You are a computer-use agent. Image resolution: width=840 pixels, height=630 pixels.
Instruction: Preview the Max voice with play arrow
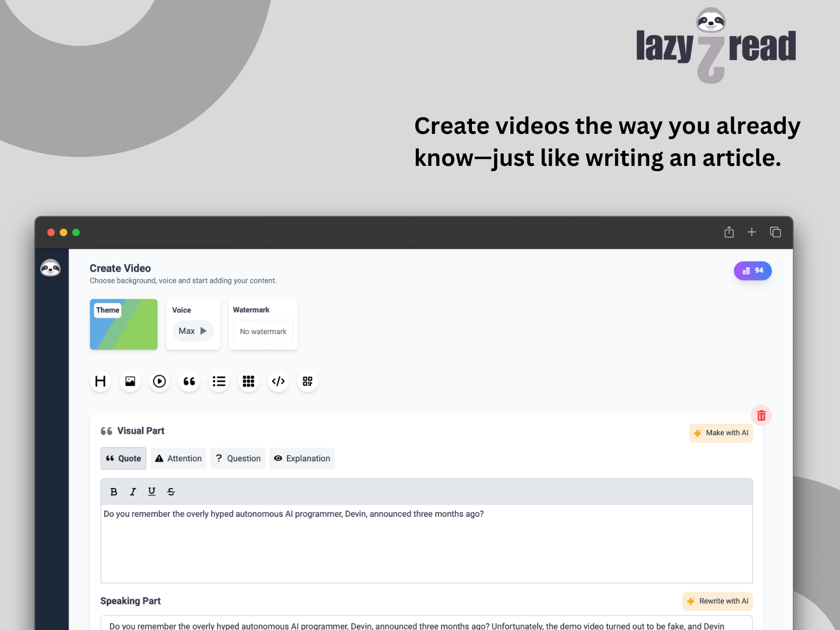[203, 331]
